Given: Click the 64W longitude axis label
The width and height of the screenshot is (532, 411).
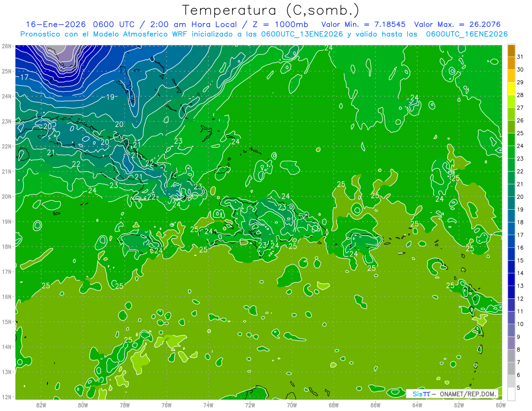Looking at the screenshot, I should [x=417, y=405].
